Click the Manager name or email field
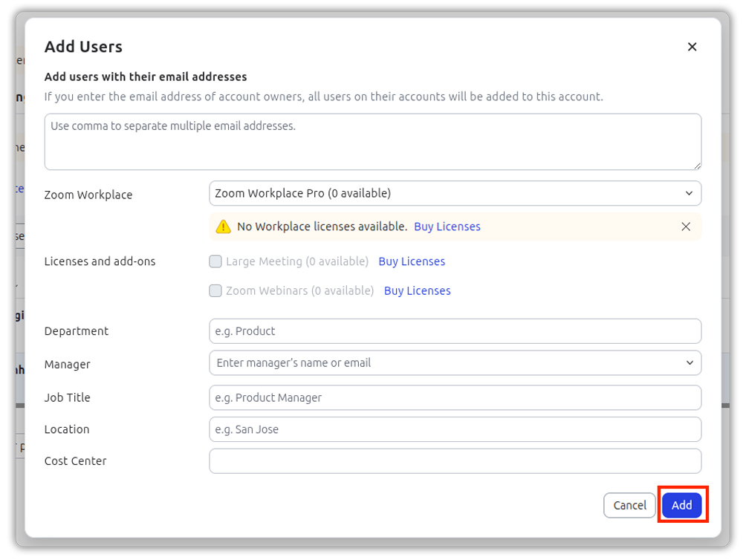 point(446,363)
